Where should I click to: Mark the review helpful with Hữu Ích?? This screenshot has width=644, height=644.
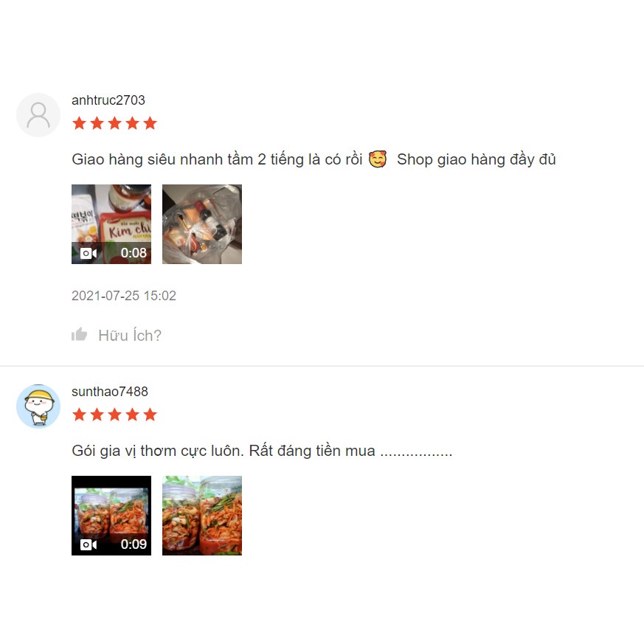pyautogui.click(x=117, y=335)
